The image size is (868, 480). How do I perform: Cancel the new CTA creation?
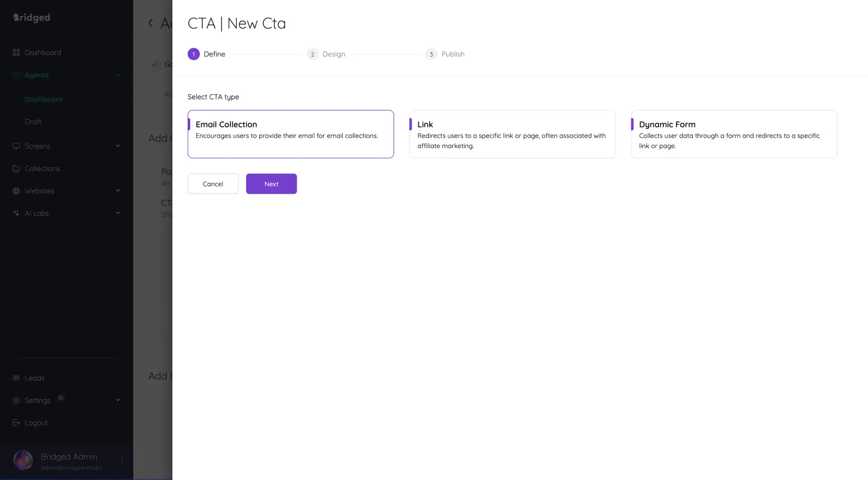(212, 184)
